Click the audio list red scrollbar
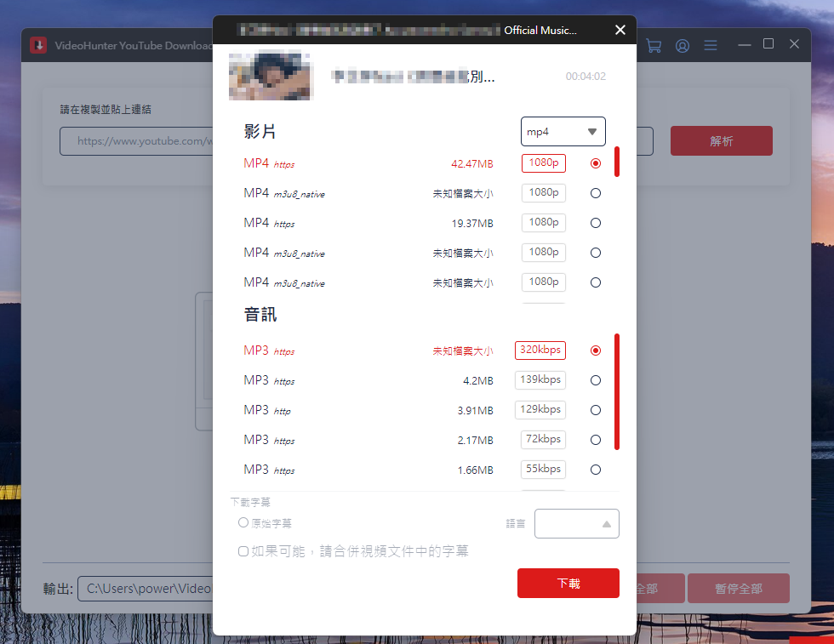834x644 pixels. (616, 391)
